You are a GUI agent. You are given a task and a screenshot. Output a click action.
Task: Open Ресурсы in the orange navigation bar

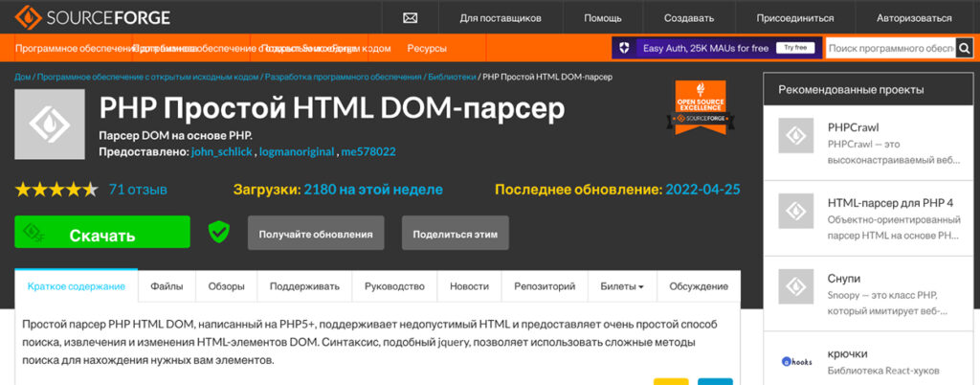427,48
